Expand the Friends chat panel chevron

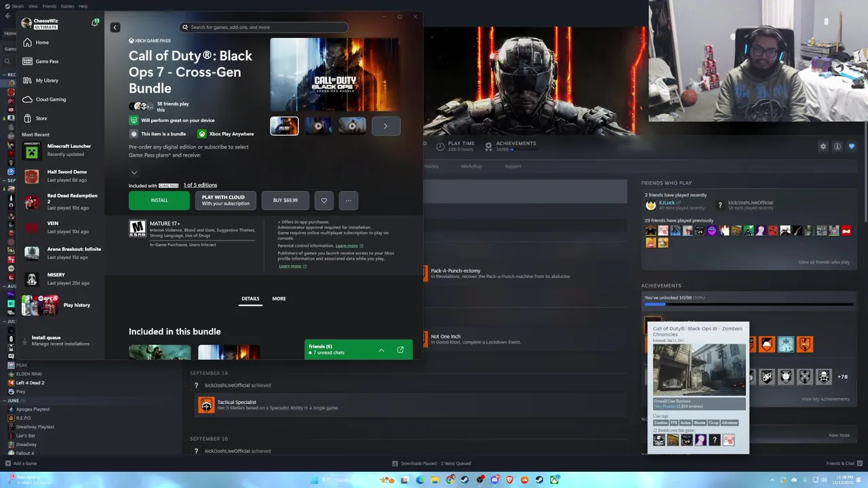point(381,350)
